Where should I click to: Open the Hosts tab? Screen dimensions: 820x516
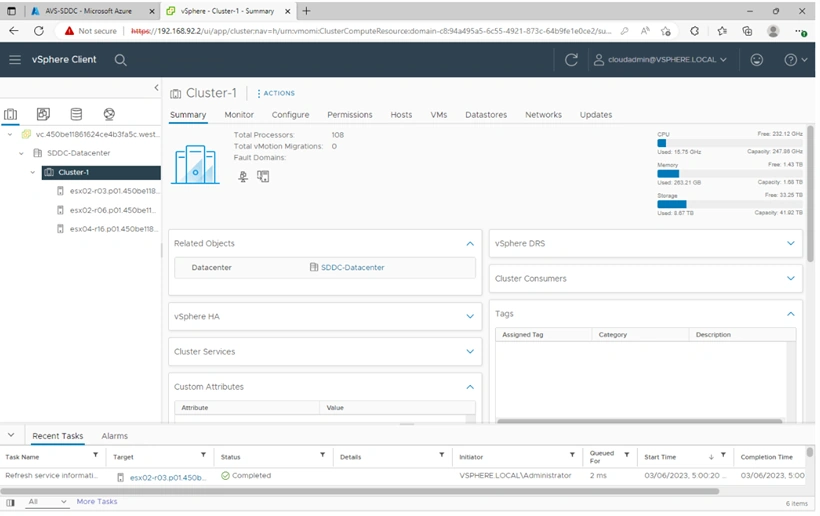pyautogui.click(x=401, y=114)
